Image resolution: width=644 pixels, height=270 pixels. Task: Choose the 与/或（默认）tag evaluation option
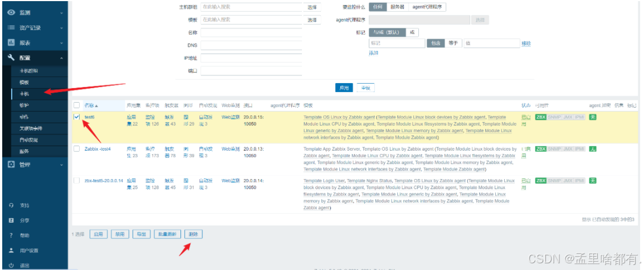387,32
